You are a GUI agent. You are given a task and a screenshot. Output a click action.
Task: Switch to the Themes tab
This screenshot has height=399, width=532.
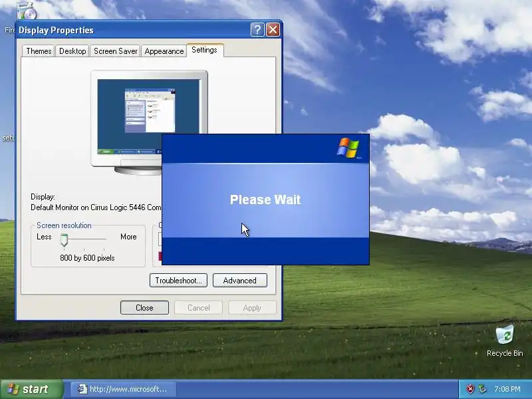pyautogui.click(x=39, y=51)
